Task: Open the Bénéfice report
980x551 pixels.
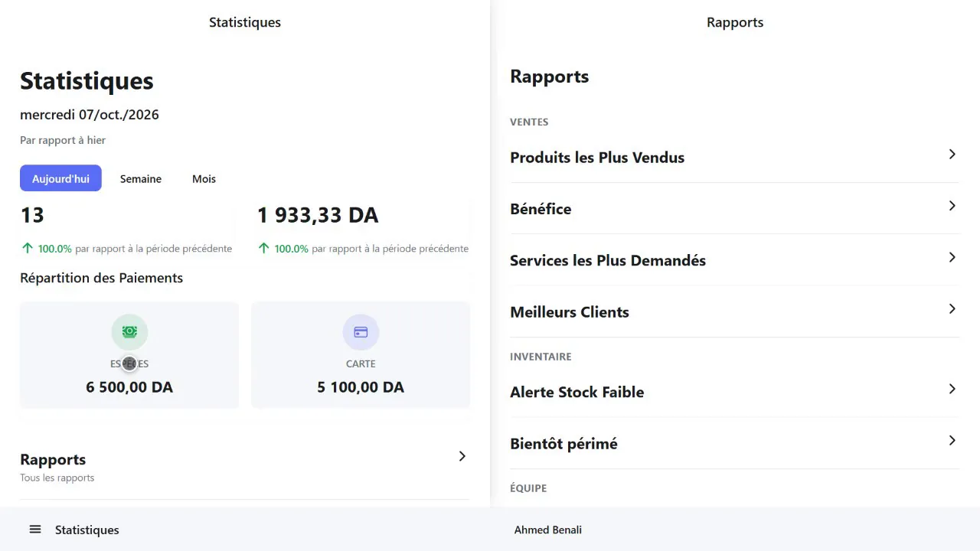Action: 734,208
